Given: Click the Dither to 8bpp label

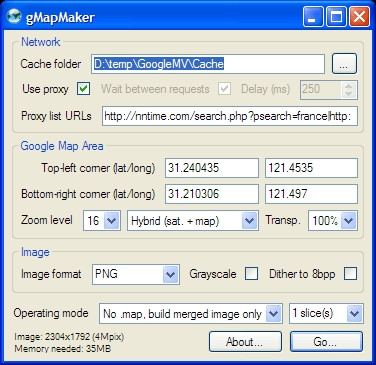Looking at the screenshot, I should (x=302, y=274).
